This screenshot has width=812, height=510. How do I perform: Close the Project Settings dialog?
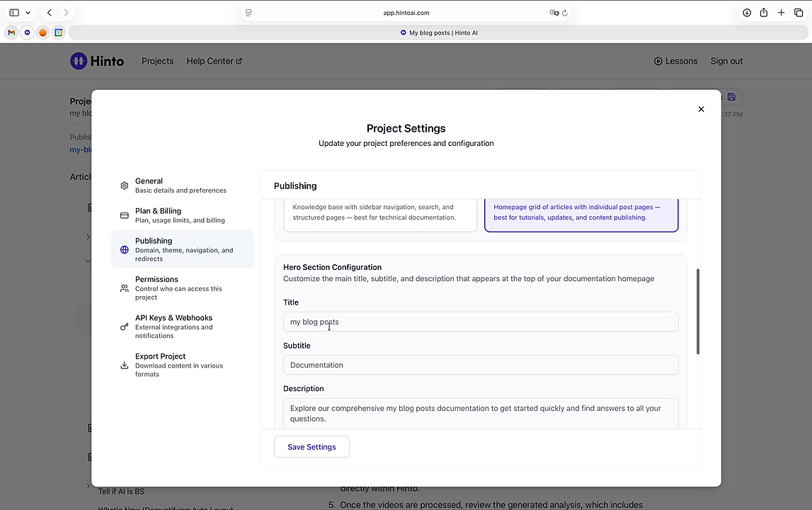tap(701, 109)
